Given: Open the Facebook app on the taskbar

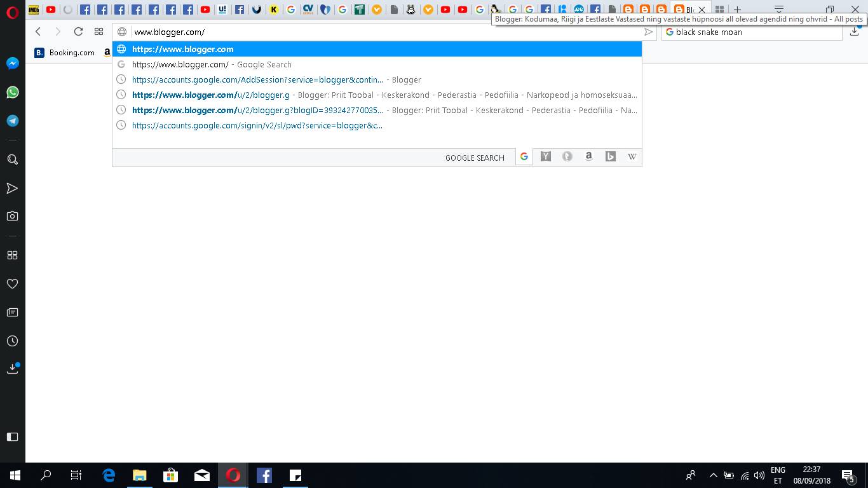Looking at the screenshot, I should tap(264, 475).
